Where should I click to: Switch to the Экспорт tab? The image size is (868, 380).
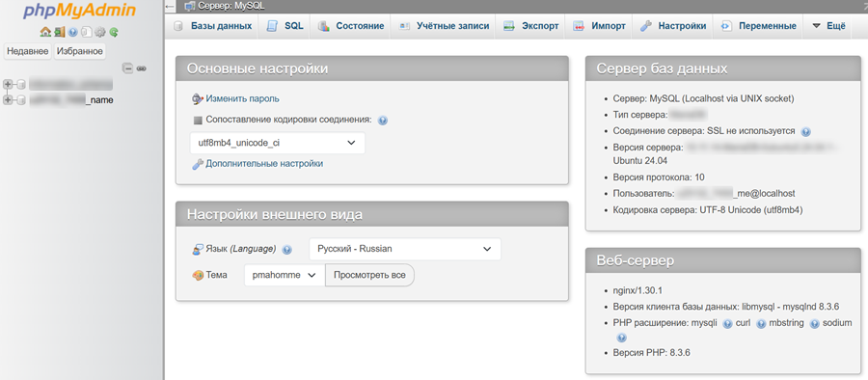[x=530, y=26]
